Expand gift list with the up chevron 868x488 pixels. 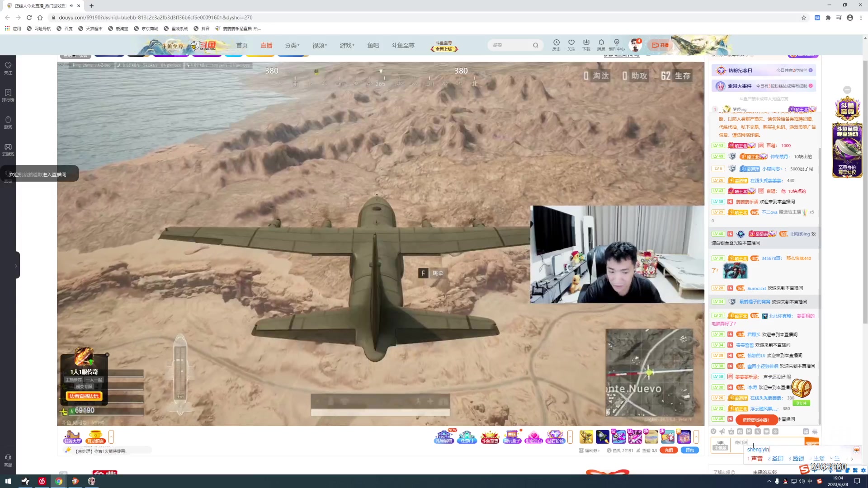coord(696,436)
